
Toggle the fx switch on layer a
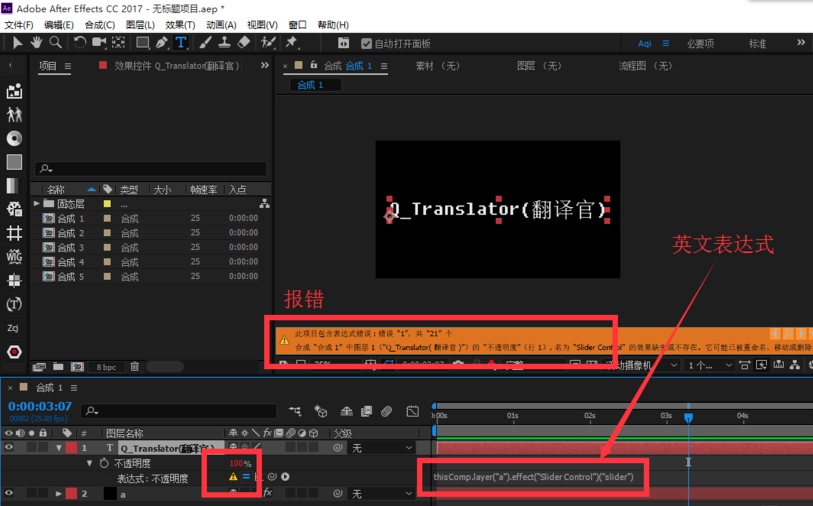268,493
